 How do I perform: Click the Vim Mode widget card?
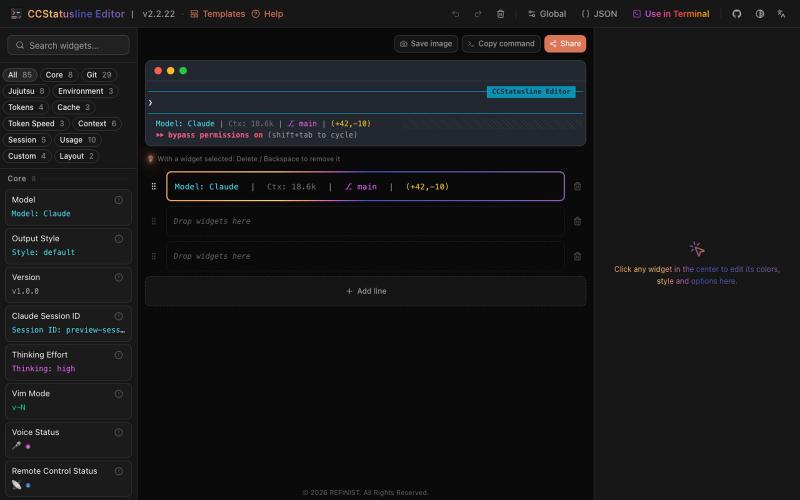(x=68, y=401)
